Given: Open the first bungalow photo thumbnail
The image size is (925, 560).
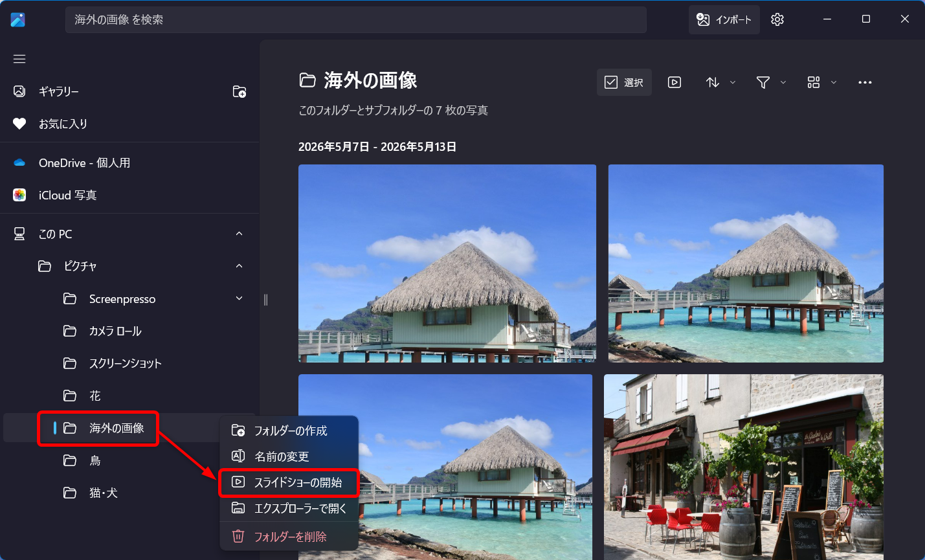Looking at the screenshot, I should 447,263.
